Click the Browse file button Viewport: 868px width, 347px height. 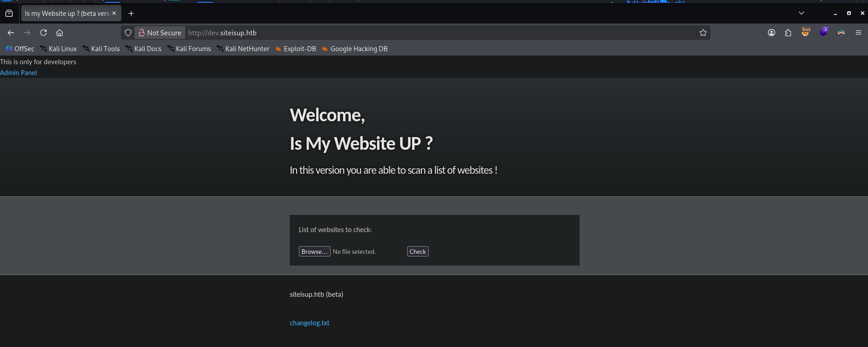tap(314, 252)
